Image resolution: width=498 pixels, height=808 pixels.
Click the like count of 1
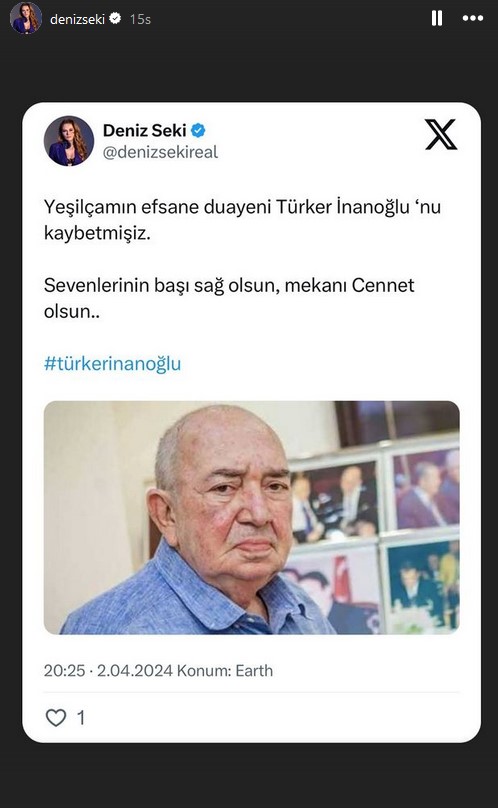[81, 718]
